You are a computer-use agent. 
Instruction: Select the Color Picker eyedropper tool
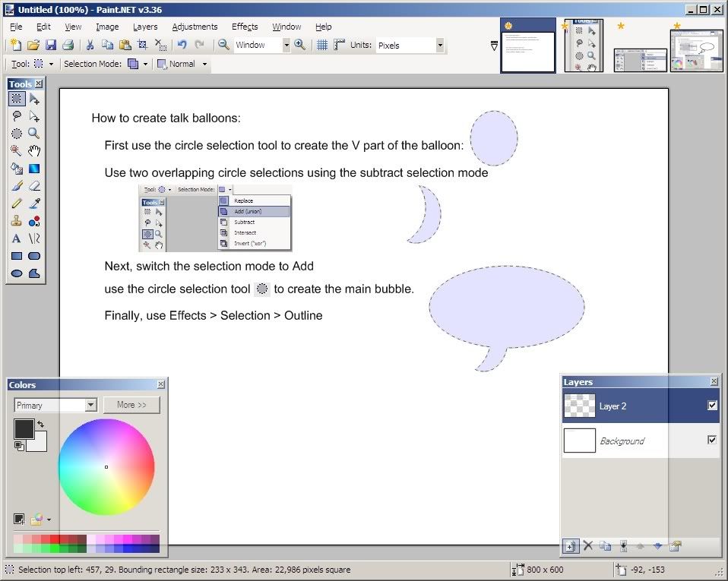(x=34, y=204)
